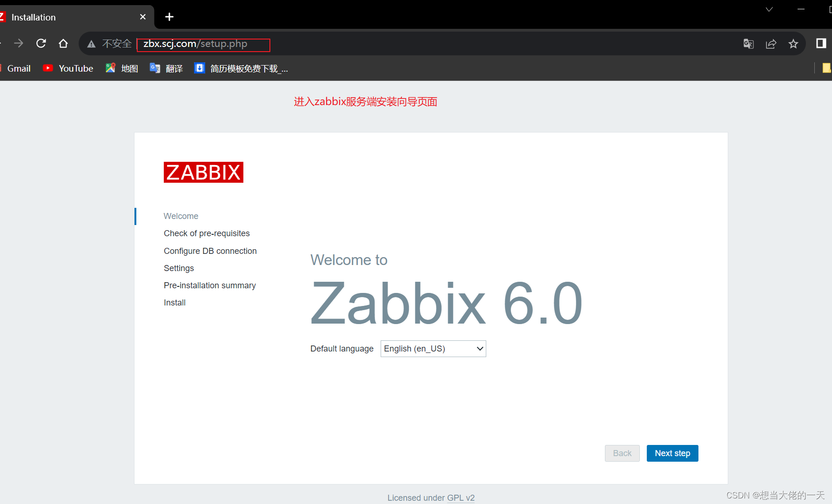The image size is (832, 504).
Task: Click the zbx.scj.com/setup.php address field
Action: (203, 44)
